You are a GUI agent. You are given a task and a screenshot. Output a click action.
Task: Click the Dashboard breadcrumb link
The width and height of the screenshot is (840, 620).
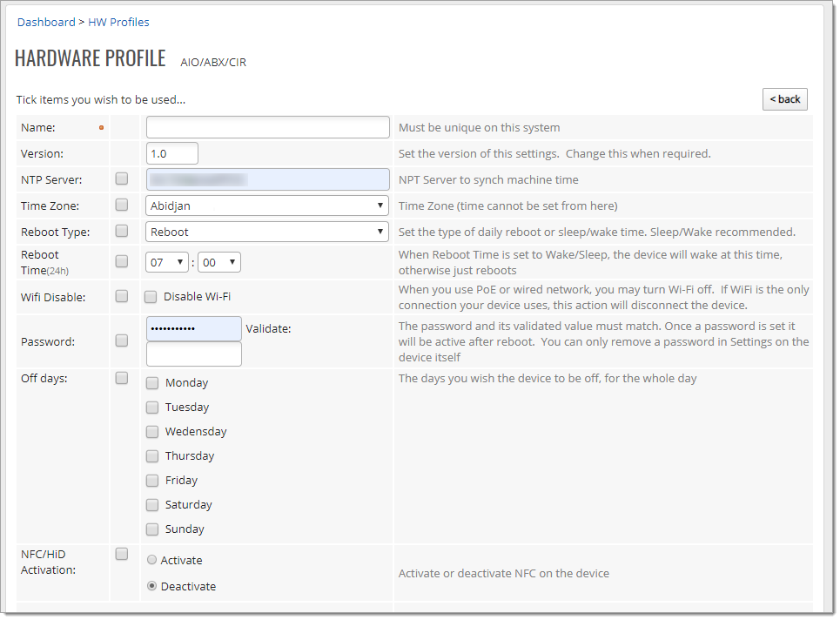pos(46,22)
